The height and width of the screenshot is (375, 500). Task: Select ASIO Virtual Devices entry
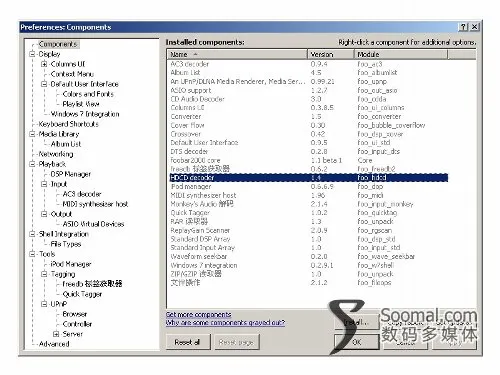(93, 224)
